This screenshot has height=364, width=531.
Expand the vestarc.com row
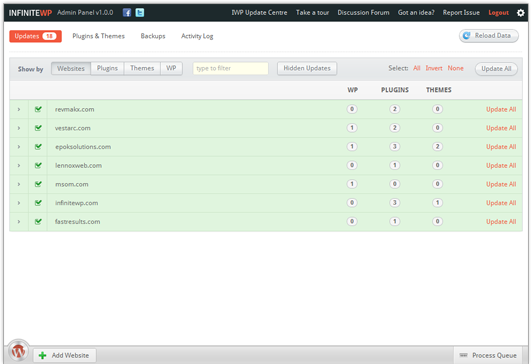click(x=19, y=128)
